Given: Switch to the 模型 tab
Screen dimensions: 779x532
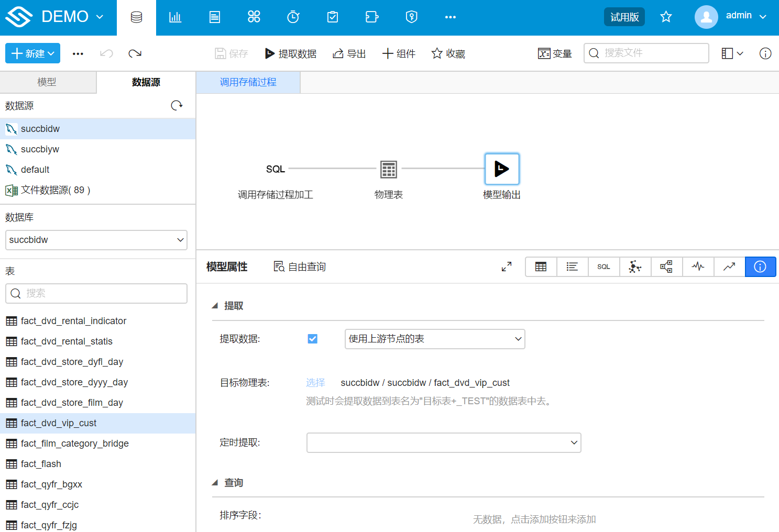Looking at the screenshot, I should (47, 82).
